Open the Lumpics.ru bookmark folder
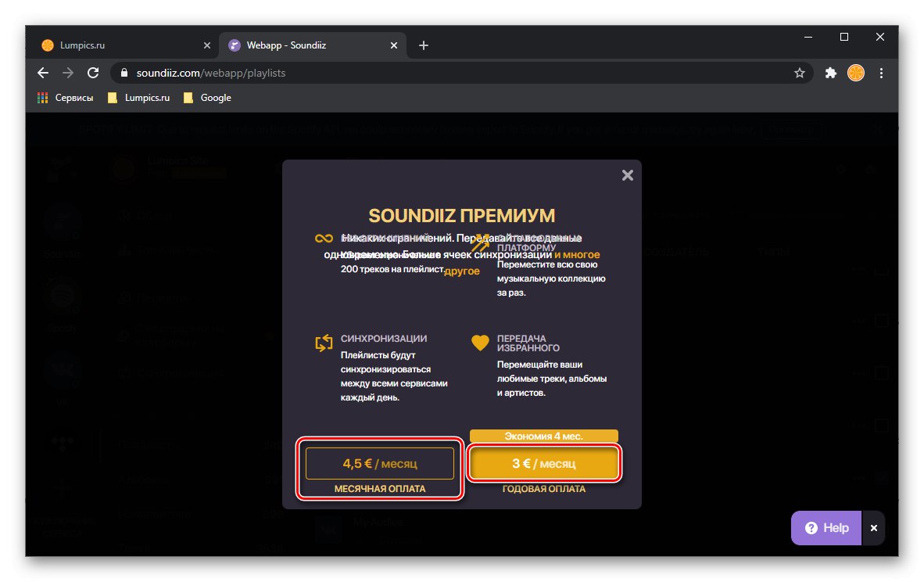Image resolution: width=924 pixels, height=582 pixels. (x=139, y=98)
